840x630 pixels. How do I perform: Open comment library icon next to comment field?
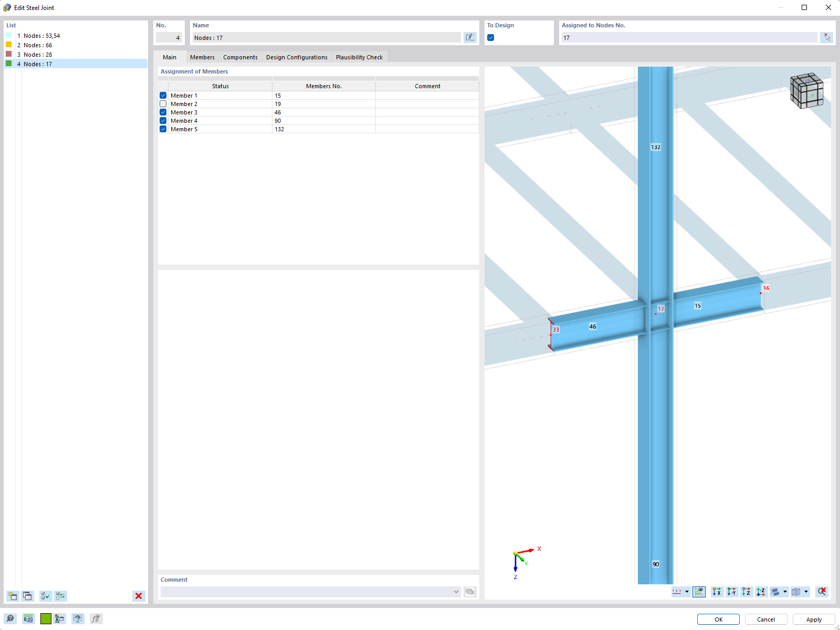(470, 592)
